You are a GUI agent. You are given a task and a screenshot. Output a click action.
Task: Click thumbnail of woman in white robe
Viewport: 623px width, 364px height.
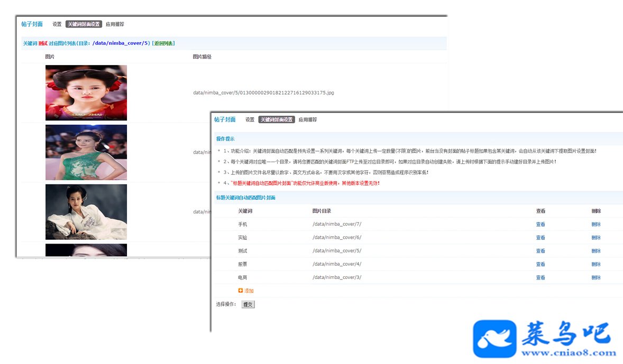(86, 212)
